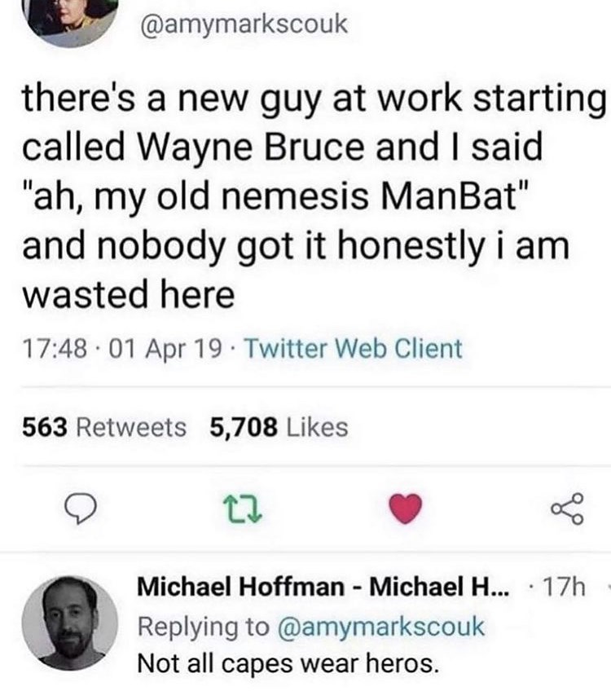Click the 17:48 tweet time

51,350
